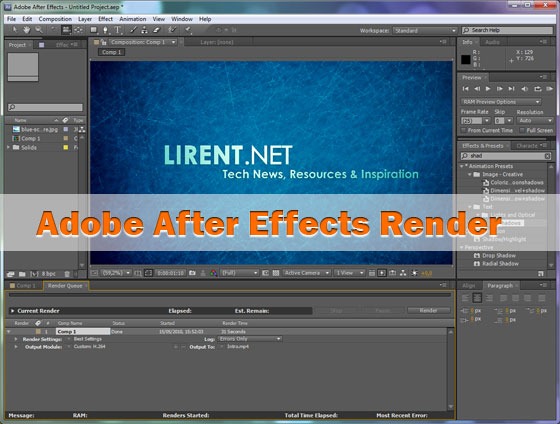
Task: Click Custom: H.264 output module link
Action: 90,346
